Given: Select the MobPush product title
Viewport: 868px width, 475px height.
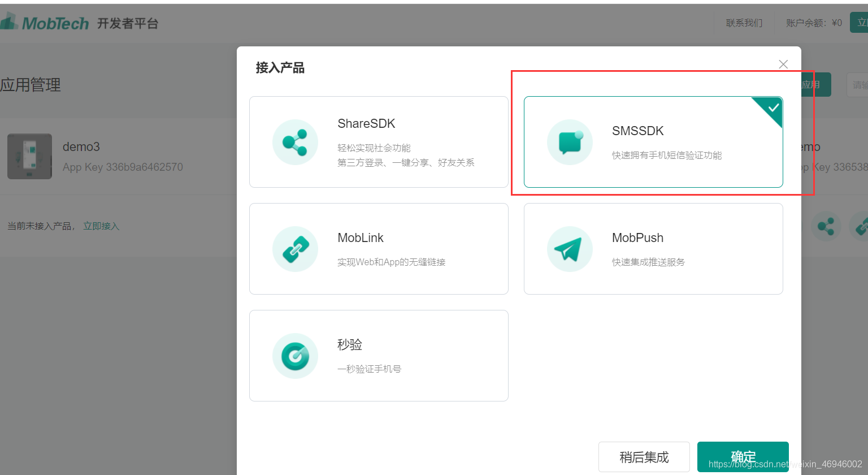Looking at the screenshot, I should click(637, 238).
